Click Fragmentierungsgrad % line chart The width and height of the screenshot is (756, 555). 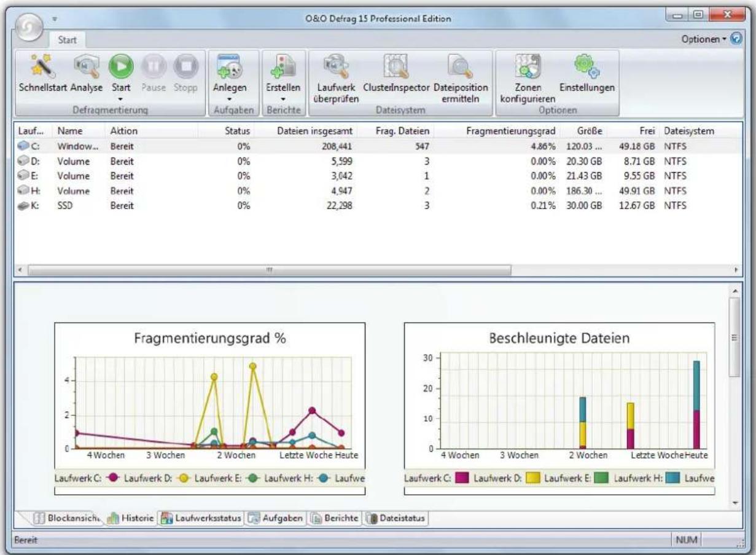tap(210, 408)
